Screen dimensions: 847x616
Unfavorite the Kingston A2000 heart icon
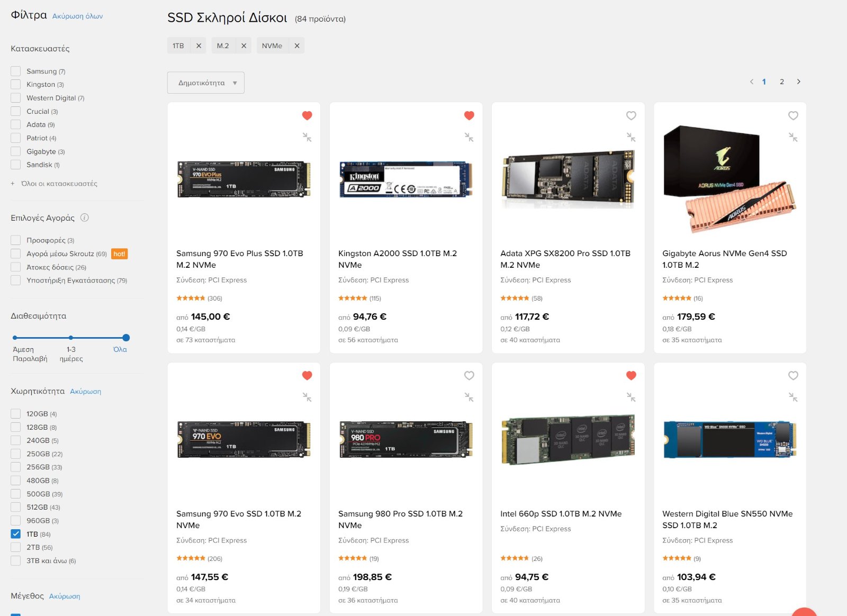pyautogui.click(x=469, y=115)
